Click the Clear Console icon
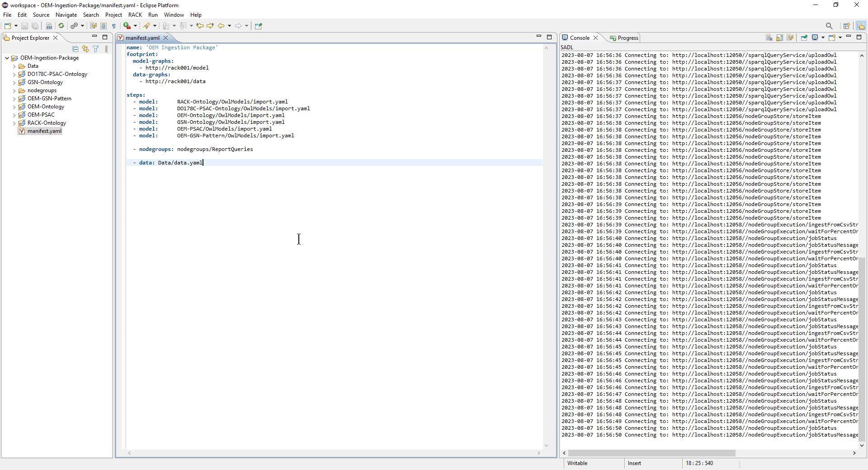868x470 pixels. click(769, 38)
